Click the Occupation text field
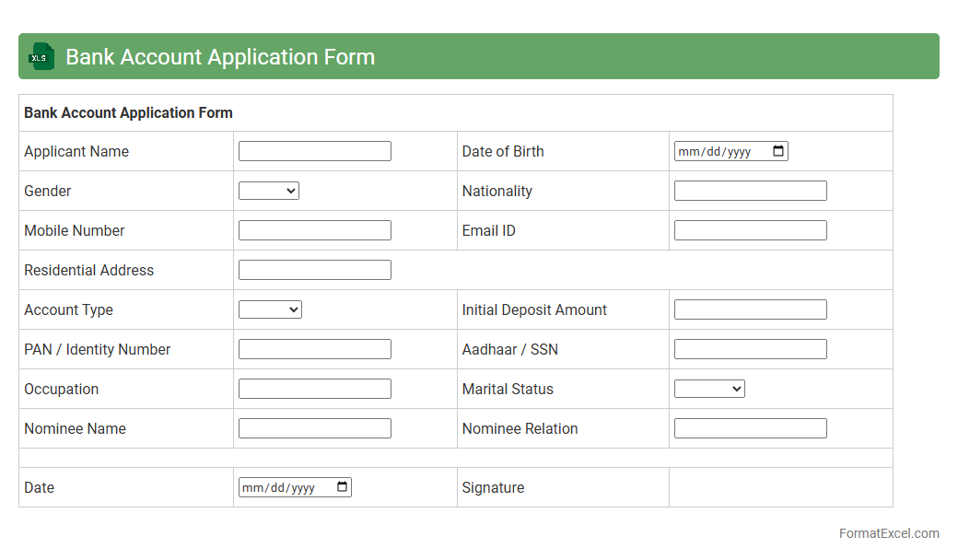The width and height of the screenshot is (958, 560). pyautogui.click(x=314, y=389)
